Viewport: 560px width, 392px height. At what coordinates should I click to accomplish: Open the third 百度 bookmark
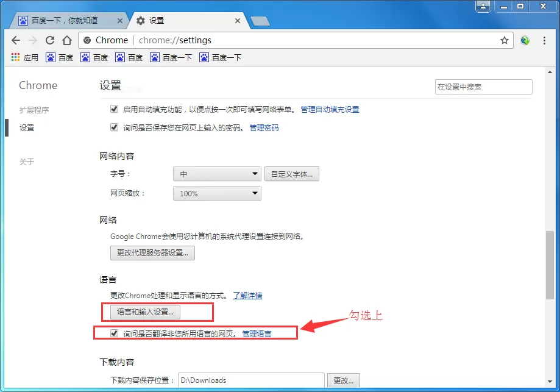129,57
